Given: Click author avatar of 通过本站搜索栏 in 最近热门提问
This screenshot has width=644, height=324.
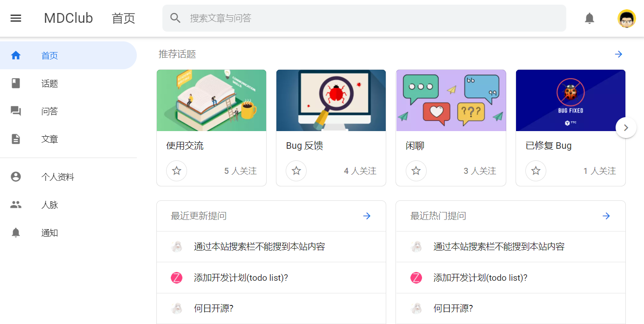Looking at the screenshot, I should coord(416,247).
